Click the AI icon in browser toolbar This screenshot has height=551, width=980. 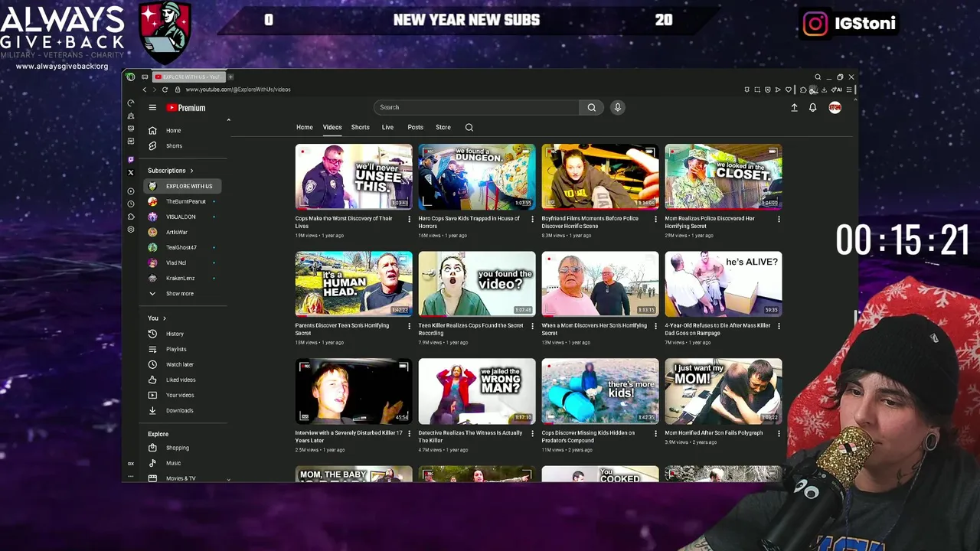click(x=838, y=90)
